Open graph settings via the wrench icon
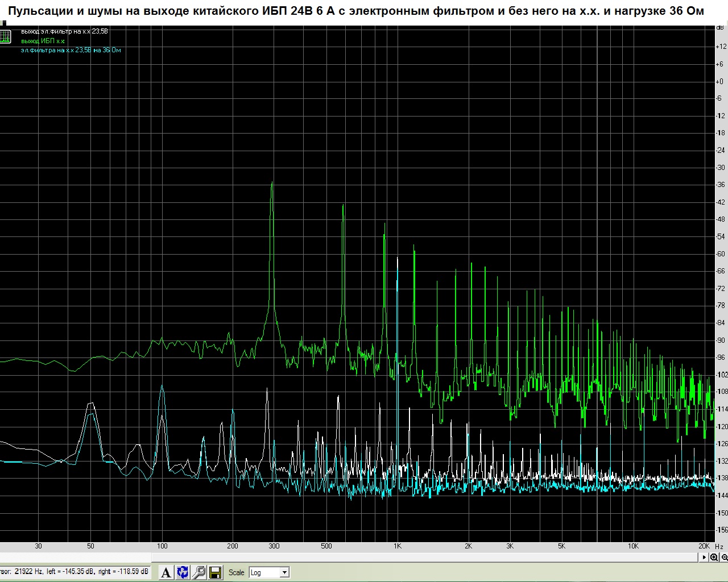The height and width of the screenshot is (582, 728). pyautogui.click(x=199, y=572)
